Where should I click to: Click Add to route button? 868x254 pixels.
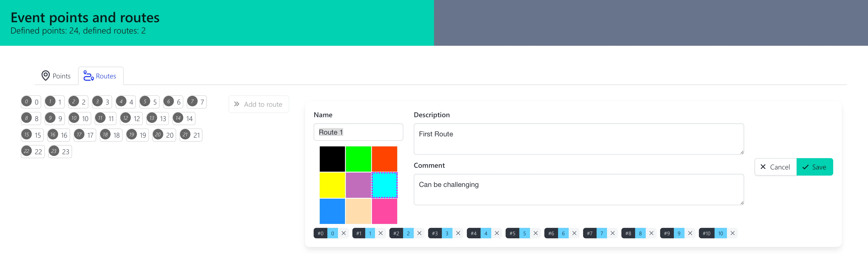pyautogui.click(x=258, y=104)
